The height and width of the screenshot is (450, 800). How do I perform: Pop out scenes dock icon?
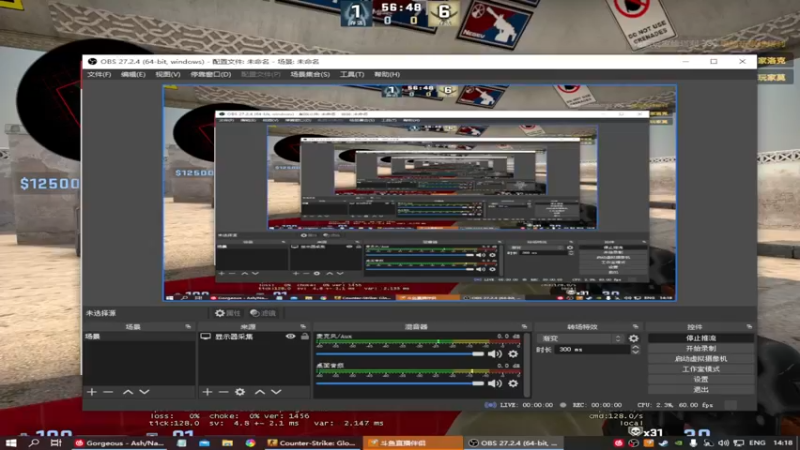pyautogui.click(x=188, y=327)
